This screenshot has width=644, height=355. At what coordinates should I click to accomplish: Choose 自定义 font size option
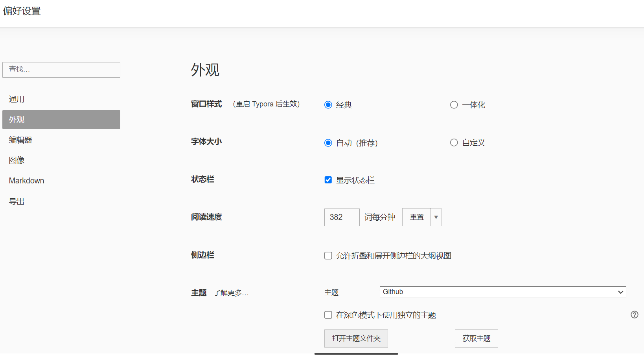[454, 143]
